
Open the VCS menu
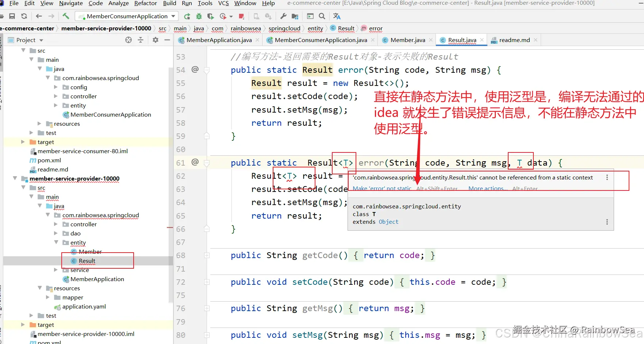point(223,3)
